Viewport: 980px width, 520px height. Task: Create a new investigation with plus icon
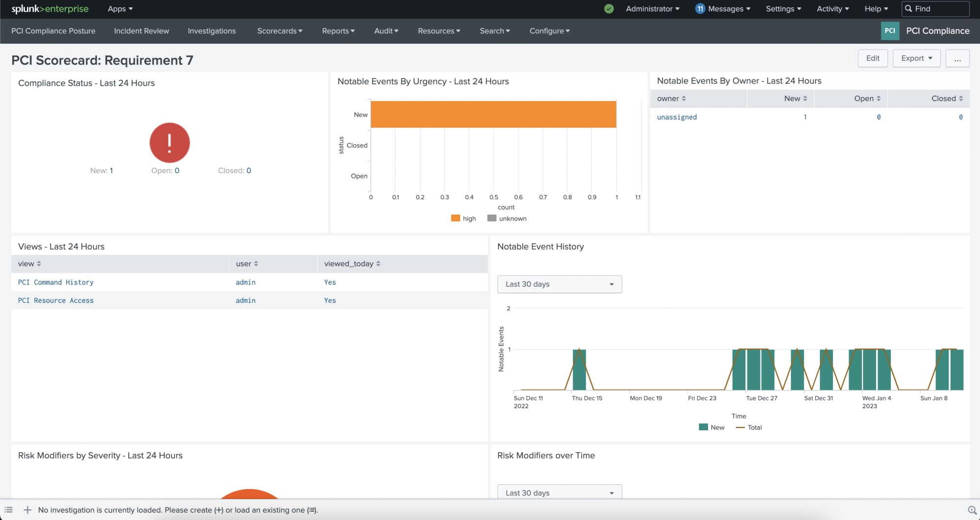pyautogui.click(x=27, y=510)
